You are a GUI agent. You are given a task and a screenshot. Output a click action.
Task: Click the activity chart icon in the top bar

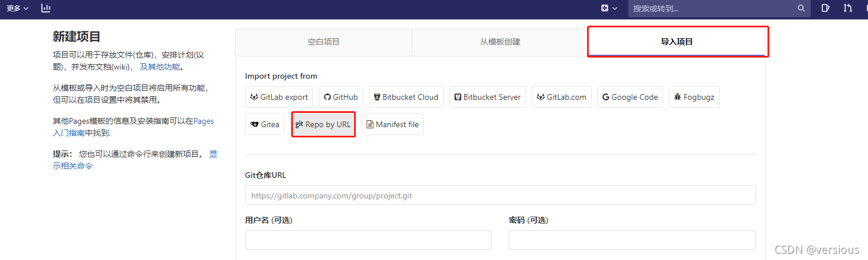[x=46, y=8]
